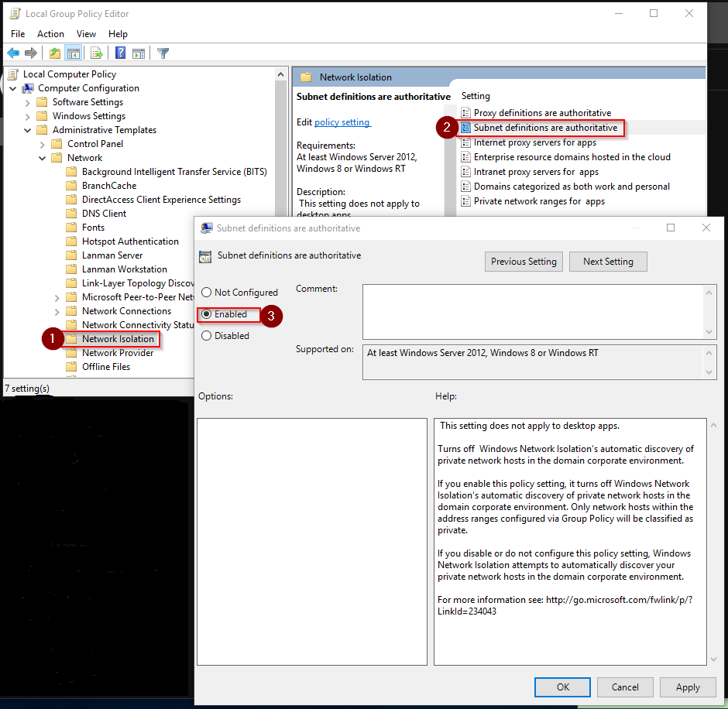Click the Network Isolation header folder icon
728x709 pixels.
pos(306,77)
